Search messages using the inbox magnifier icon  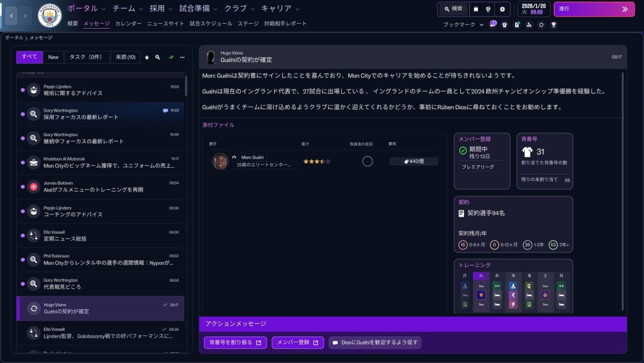(x=158, y=57)
